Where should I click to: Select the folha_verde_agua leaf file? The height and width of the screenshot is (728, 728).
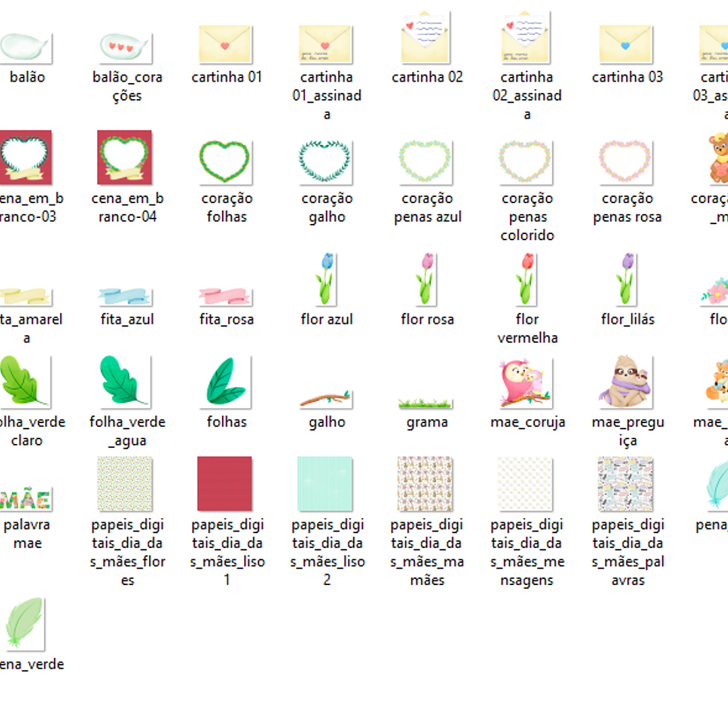(x=126, y=382)
